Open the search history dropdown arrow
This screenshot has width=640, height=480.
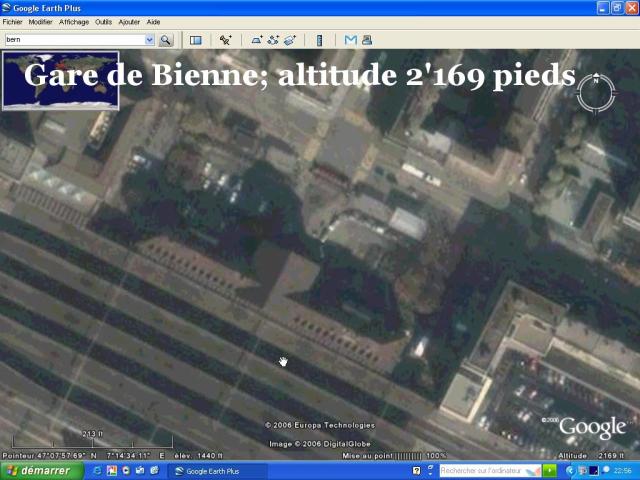pyautogui.click(x=149, y=40)
